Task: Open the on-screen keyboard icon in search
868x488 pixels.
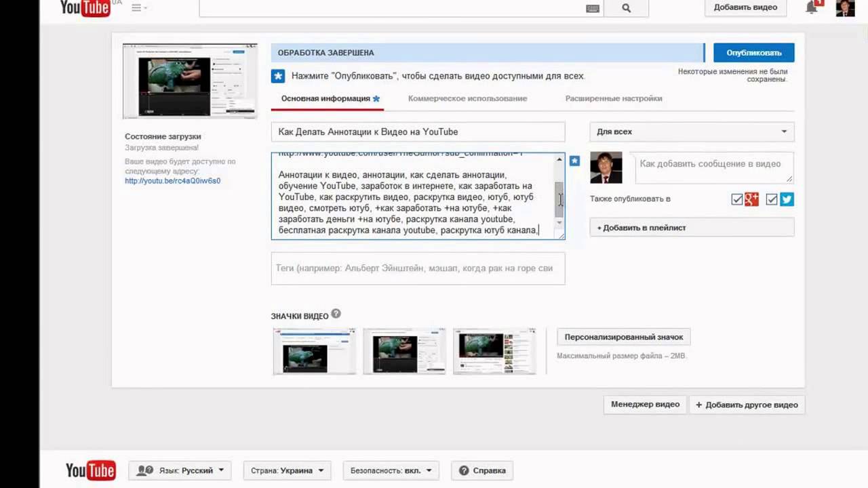Action: tap(593, 8)
